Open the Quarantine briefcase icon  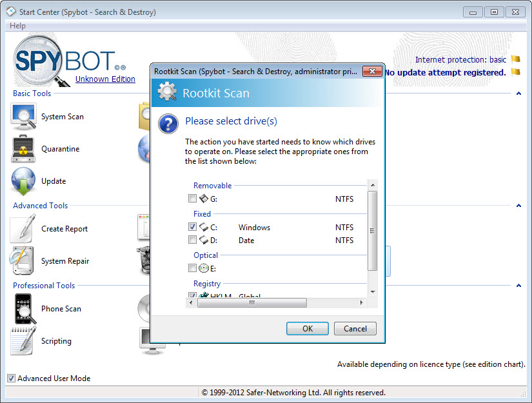coord(23,148)
